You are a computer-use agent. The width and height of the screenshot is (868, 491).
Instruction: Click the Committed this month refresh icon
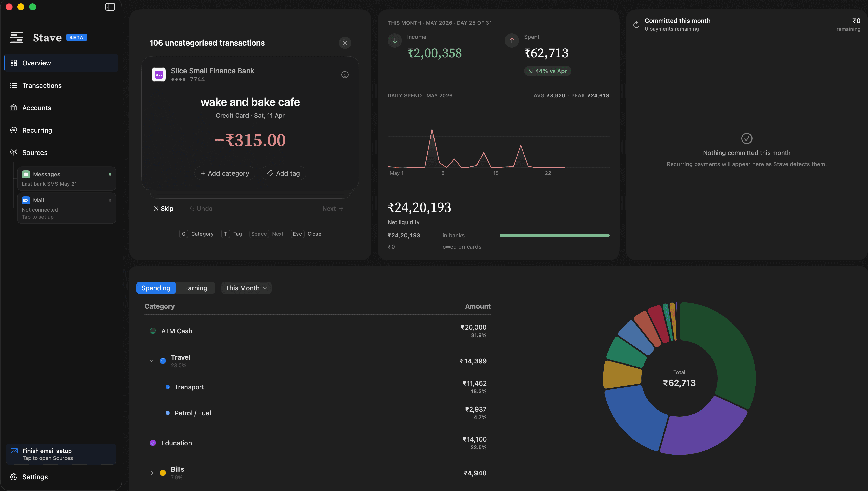coord(636,25)
